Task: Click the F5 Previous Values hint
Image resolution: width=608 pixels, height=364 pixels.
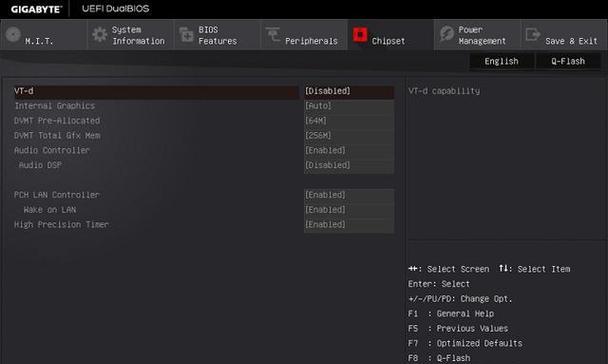Action: point(458,328)
